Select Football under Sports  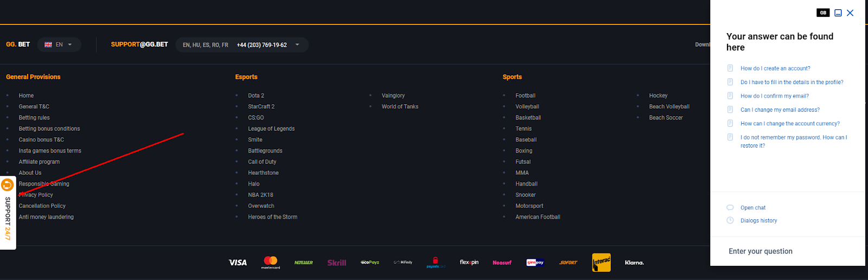[x=525, y=96]
